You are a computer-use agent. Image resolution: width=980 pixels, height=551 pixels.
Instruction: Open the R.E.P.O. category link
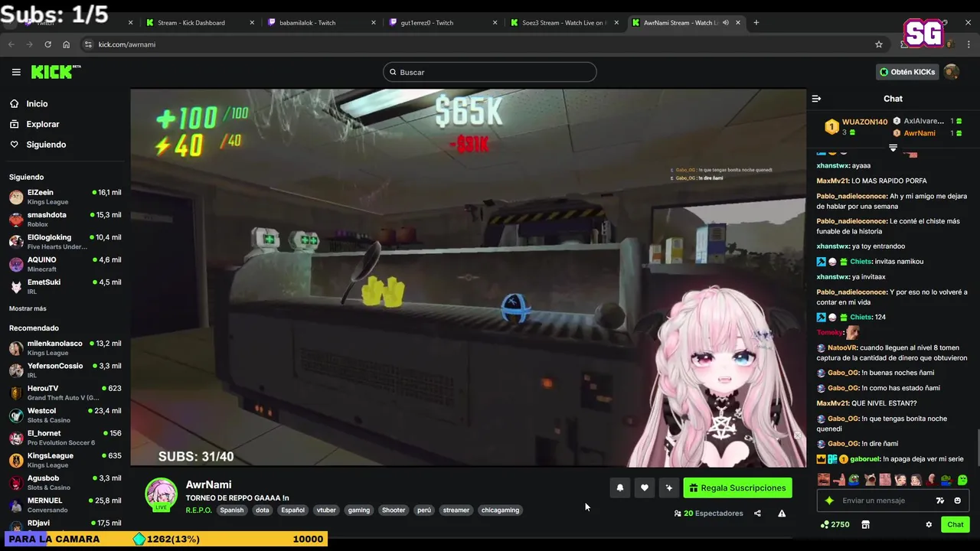click(x=198, y=510)
